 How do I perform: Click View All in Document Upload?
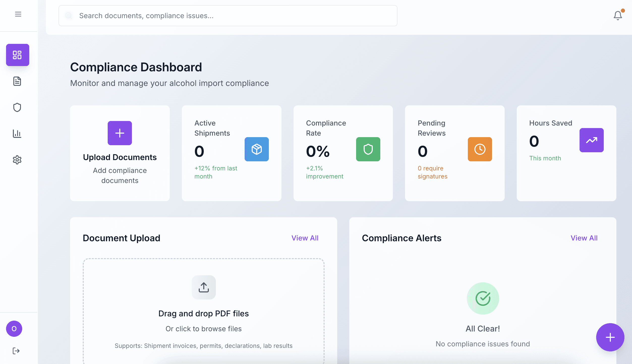coord(305,238)
